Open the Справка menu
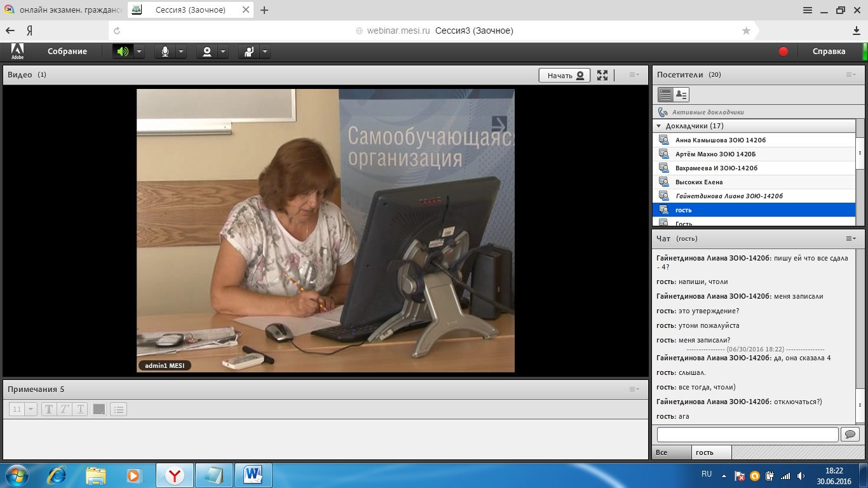This screenshot has width=868, height=488. coord(829,51)
